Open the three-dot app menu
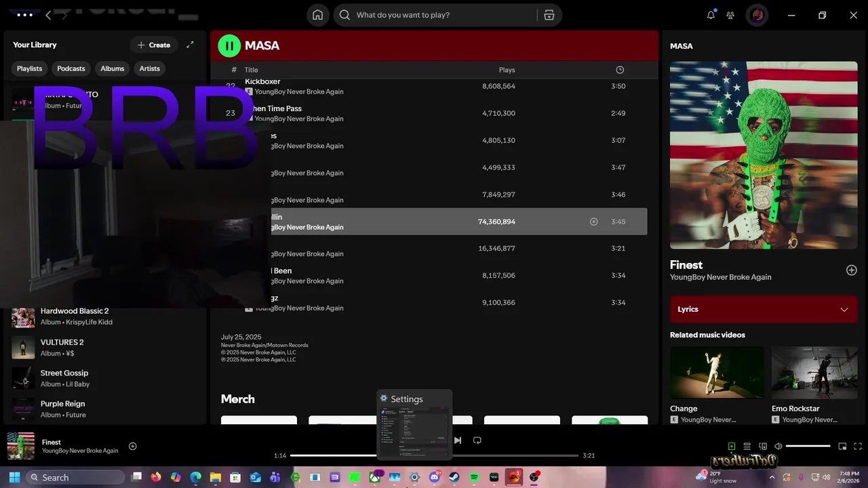 pos(24,15)
